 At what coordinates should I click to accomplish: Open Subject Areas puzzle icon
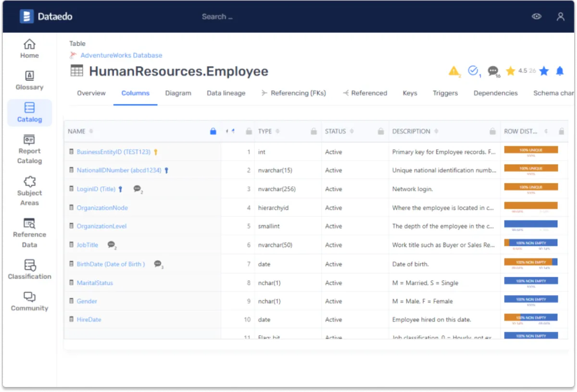pos(29,181)
